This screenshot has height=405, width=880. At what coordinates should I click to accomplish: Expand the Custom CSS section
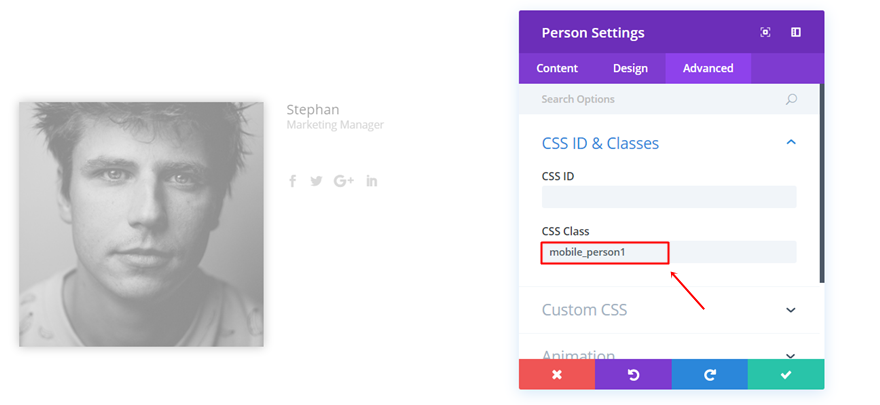click(791, 310)
